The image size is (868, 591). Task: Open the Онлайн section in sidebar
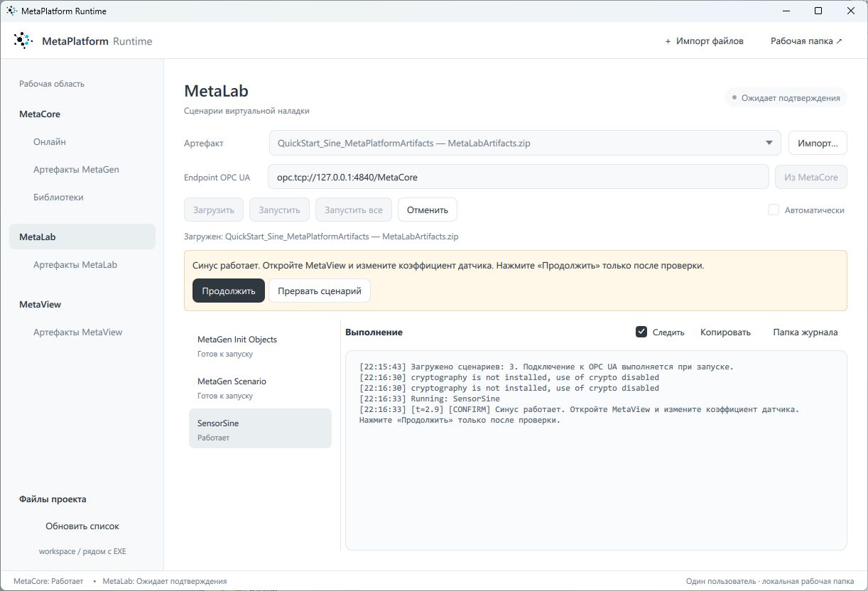tap(50, 142)
